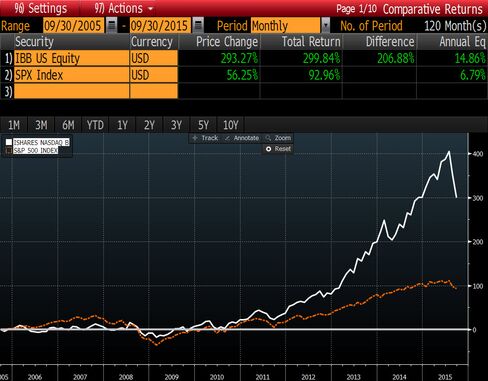Click USD currency field for IBB row
488x381 pixels.
[154, 58]
